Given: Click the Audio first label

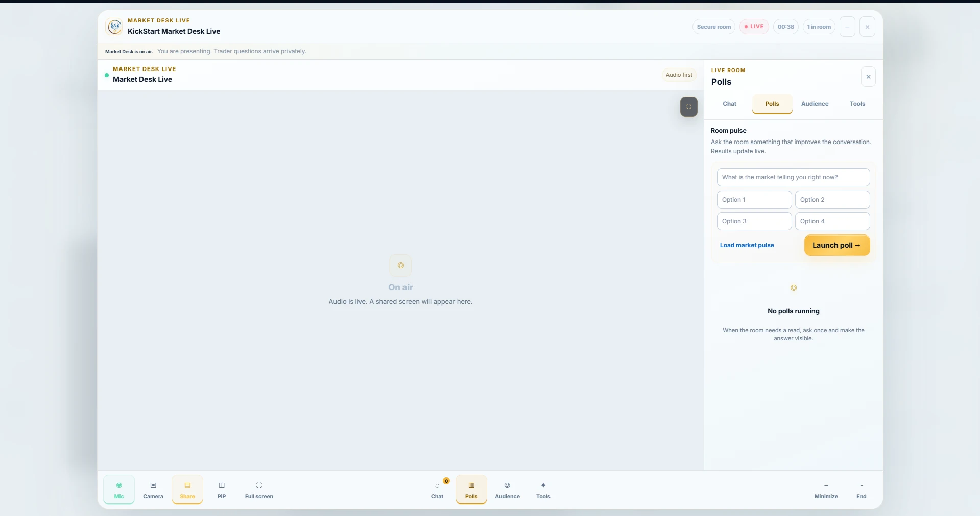Looking at the screenshot, I should [x=679, y=75].
